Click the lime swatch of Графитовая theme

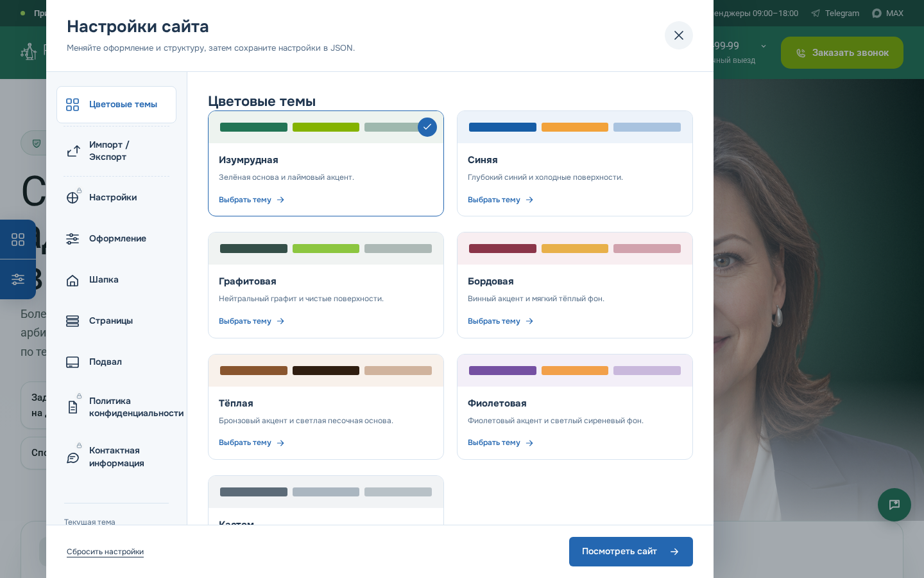coord(326,249)
